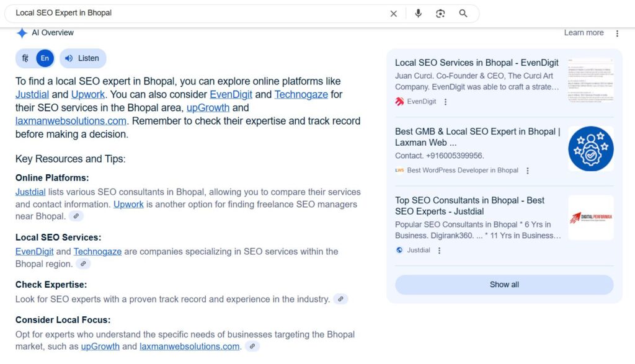
Task: Open Technogaze link in intro paragraph
Action: pyautogui.click(x=301, y=94)
